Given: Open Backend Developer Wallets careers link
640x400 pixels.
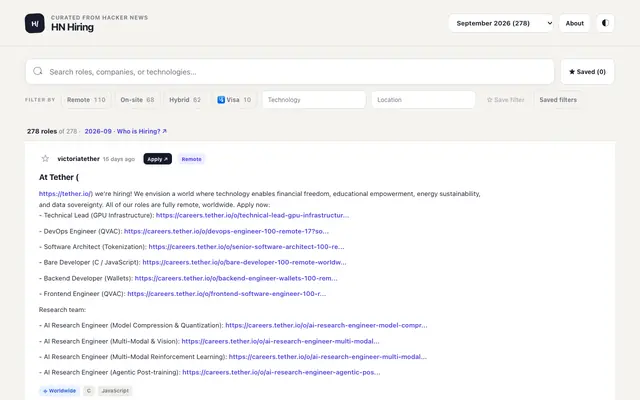Looking at the screenshot, I should pos(236,278).
